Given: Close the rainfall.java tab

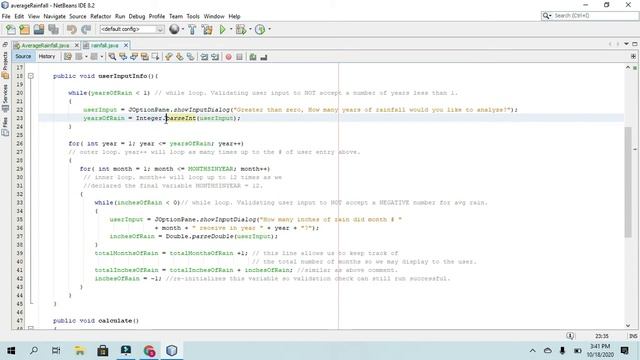Looking at the screenshot, I should point(126,45).
